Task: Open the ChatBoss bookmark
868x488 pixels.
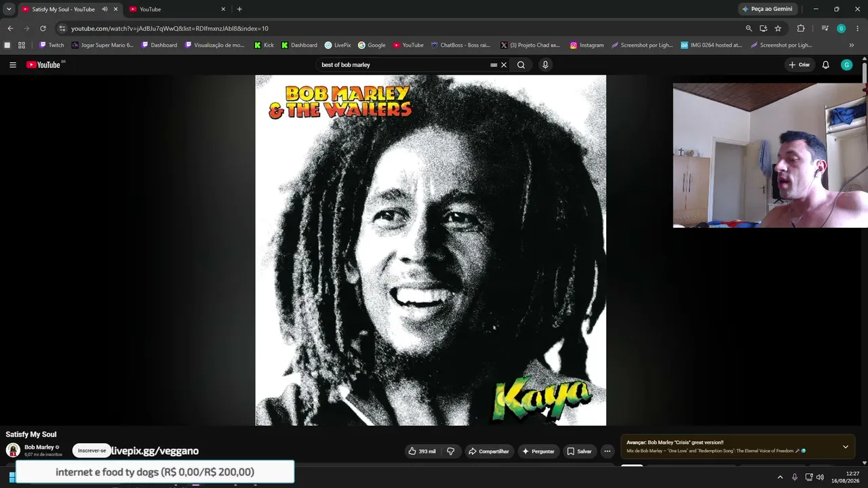Action: pyautogui.click(x=460, y=45)
